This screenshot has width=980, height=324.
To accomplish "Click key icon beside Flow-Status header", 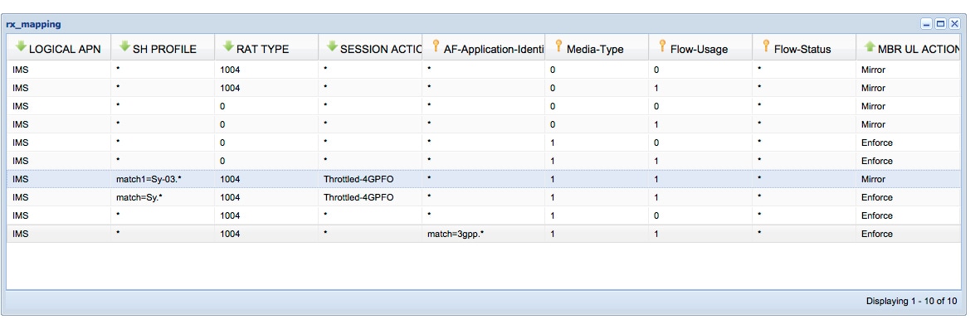I will [766, 46].
